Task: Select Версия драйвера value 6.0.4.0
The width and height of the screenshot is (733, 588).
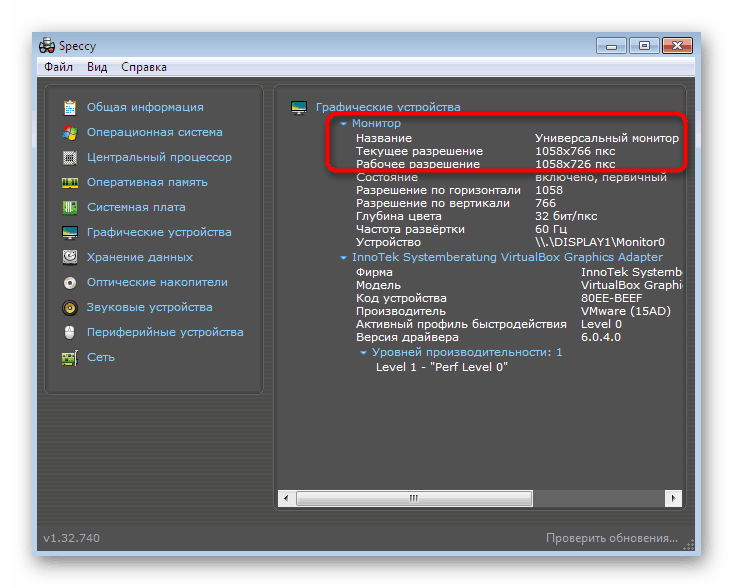Action: [x=601, y=337]
